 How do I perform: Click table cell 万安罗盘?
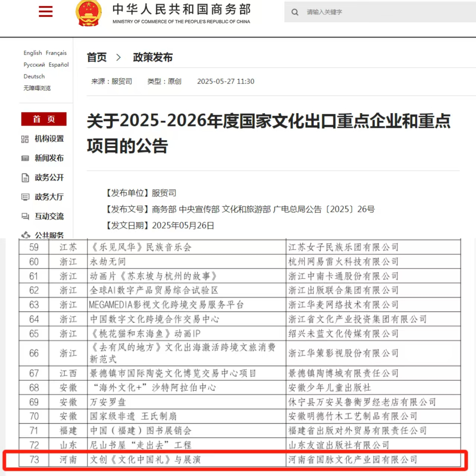(x=187, y=402)
